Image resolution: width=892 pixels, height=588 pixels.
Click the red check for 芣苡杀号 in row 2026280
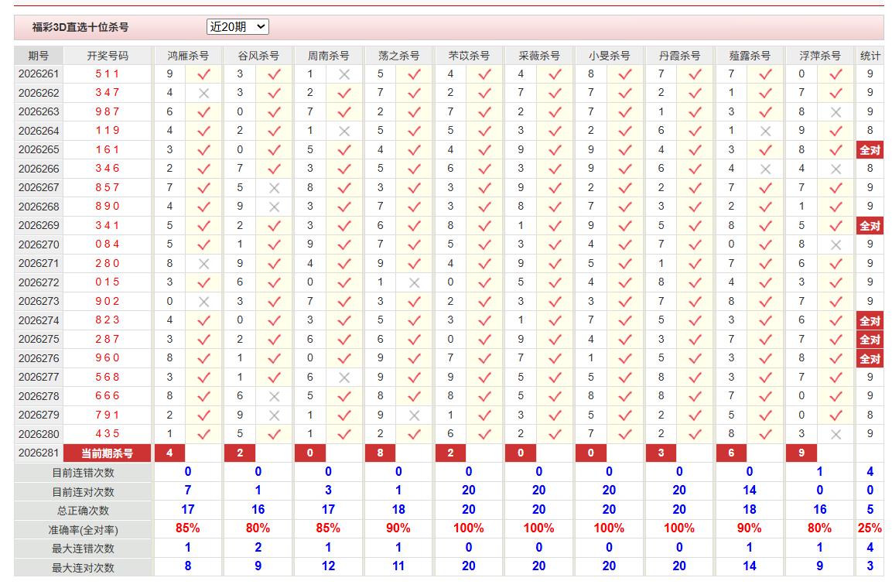coord(485,435)
